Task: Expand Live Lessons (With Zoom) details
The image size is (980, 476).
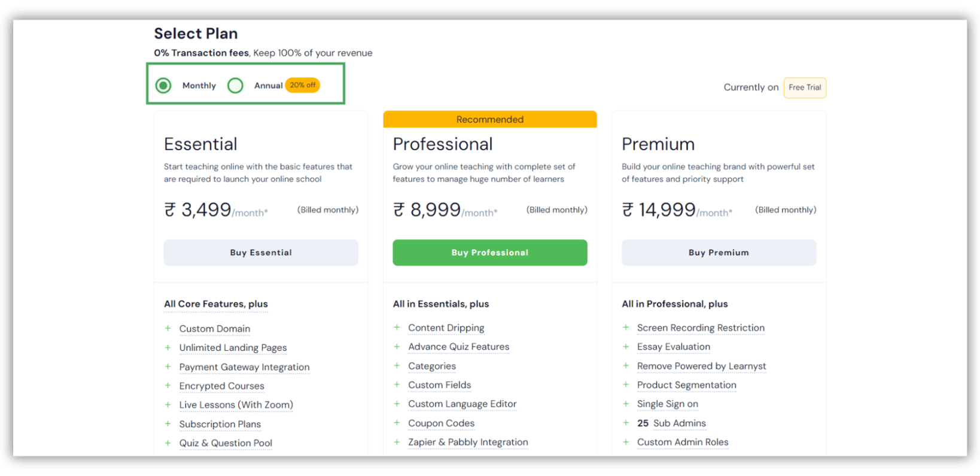Action: tap(236, 405)
